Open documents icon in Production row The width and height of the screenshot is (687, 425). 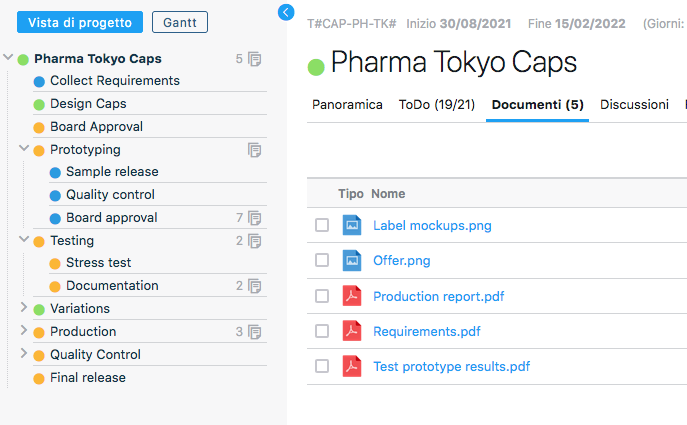pos(255,332)
